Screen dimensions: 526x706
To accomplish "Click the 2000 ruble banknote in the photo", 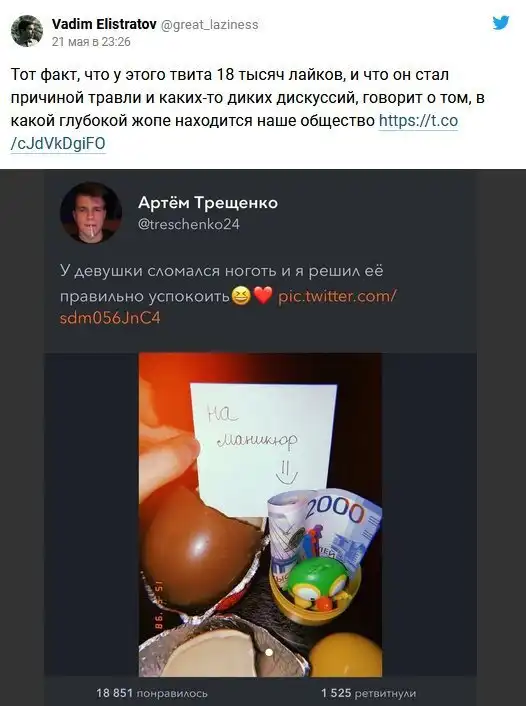I will 325,529.
